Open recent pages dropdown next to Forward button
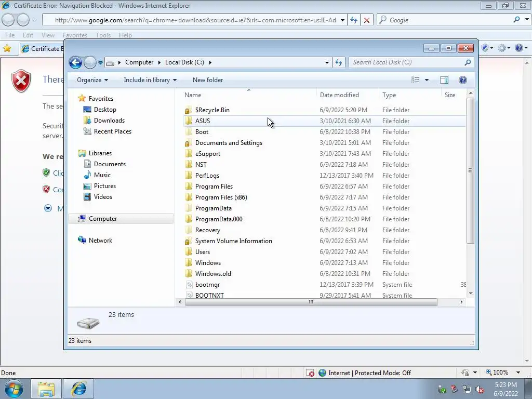Image resolution: width=532 pixels, height=399 pixels. click(100, 63)
